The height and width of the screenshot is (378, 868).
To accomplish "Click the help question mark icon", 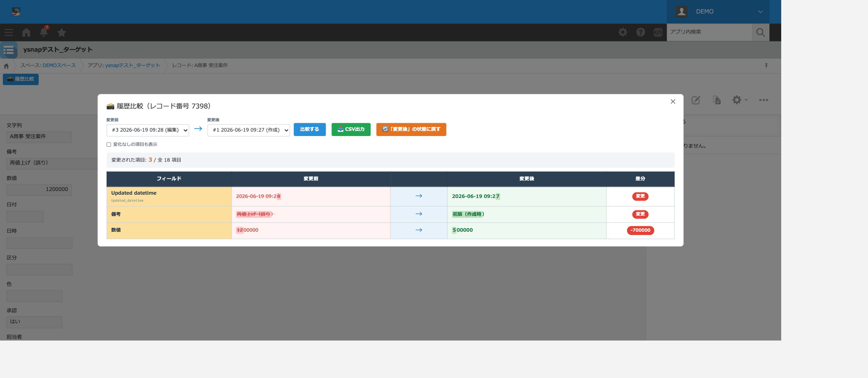I will (641, 32).
